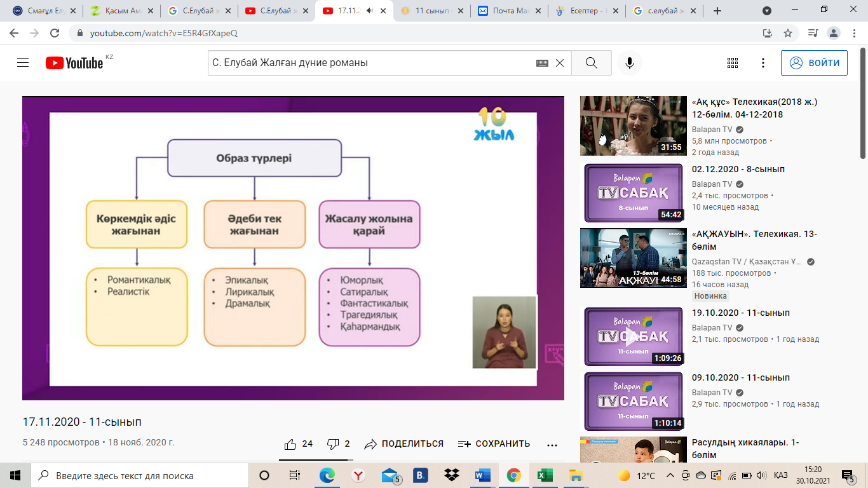Image resolution: width=868 pixels, height=488 pixels.
Task: Open the Mail app on taskbar
Action: 390,475
